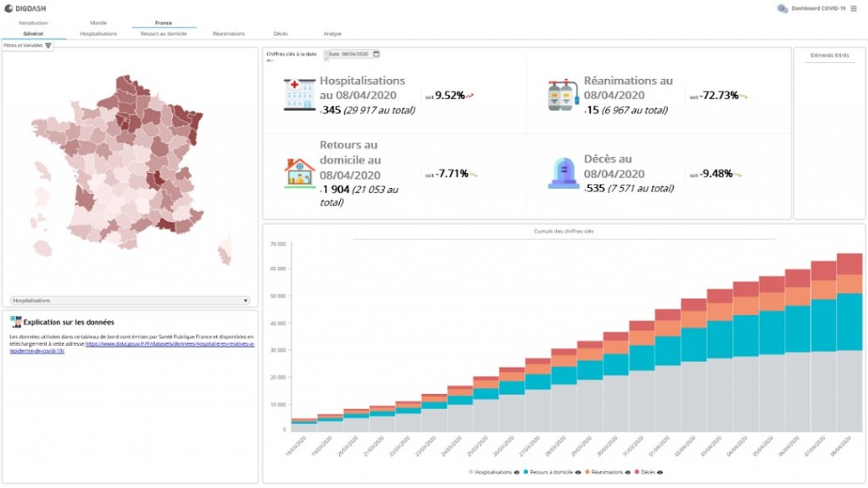Select the Général sub-tab
Image resolution: width=868 pixels, height=488 pixels.
pos(33,34)
